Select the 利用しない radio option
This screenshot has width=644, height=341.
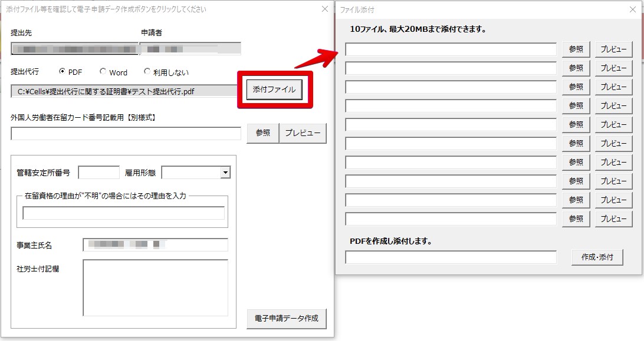pyautogui.click(x=147, y=71)
